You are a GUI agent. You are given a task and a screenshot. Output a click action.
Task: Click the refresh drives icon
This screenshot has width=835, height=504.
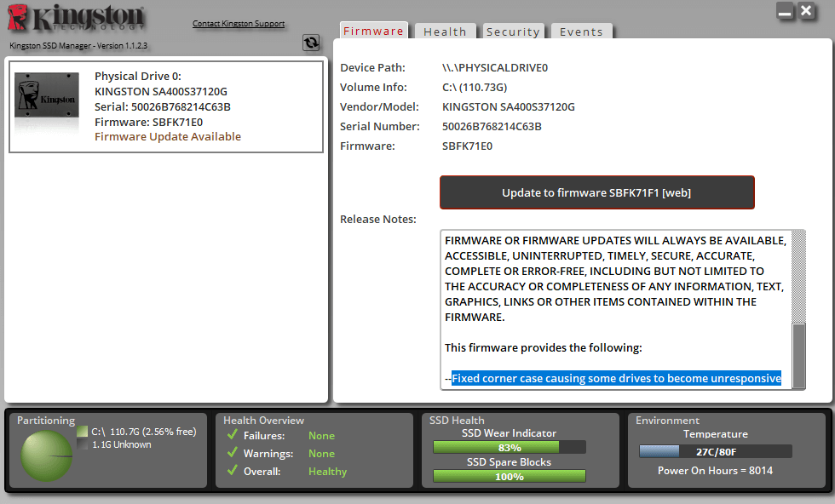pos(311,42)
